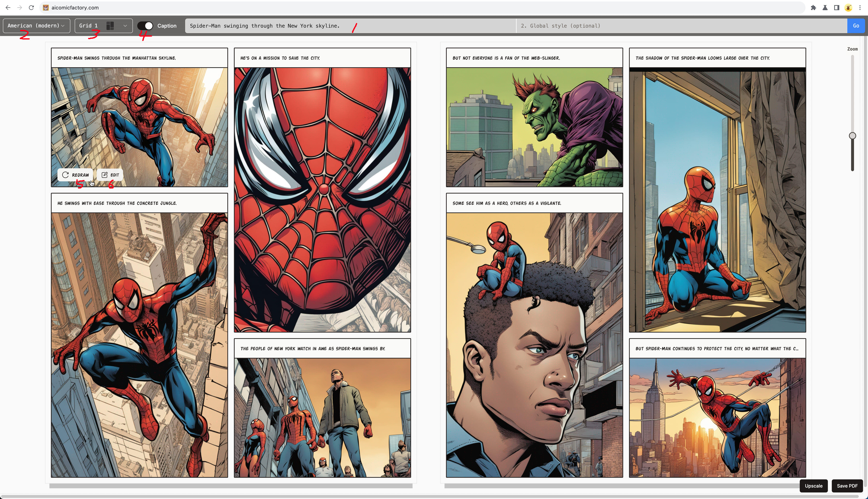The width and height of the screenshot is (868, 499).
Task: Click the Spider-Man prompt input field
Action: coord(349,25)
